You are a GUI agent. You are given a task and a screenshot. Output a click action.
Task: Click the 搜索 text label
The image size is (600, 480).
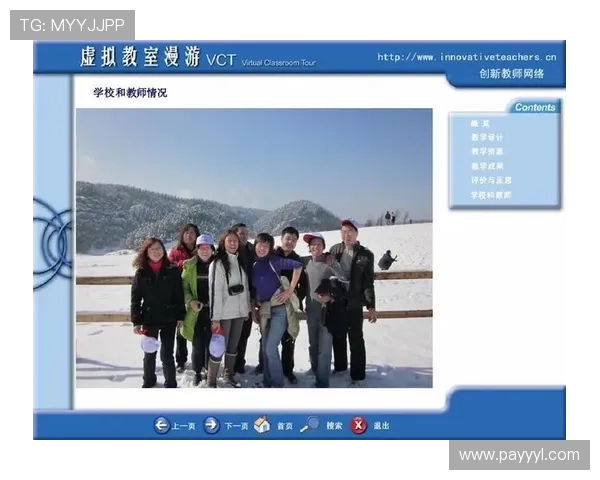click(x=334, y=426)
